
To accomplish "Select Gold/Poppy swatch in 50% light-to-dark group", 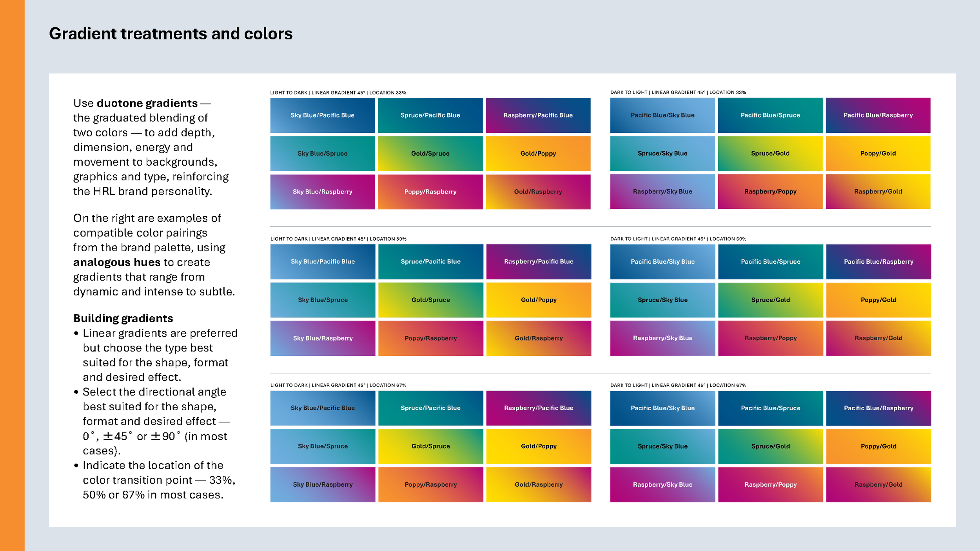I will (x=539, y=300).
